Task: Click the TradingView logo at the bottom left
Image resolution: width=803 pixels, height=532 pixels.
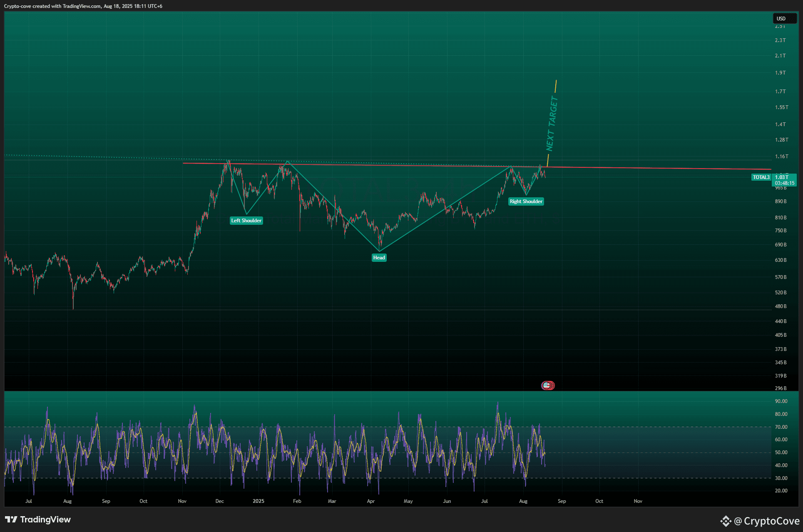Action: [38, 520]
